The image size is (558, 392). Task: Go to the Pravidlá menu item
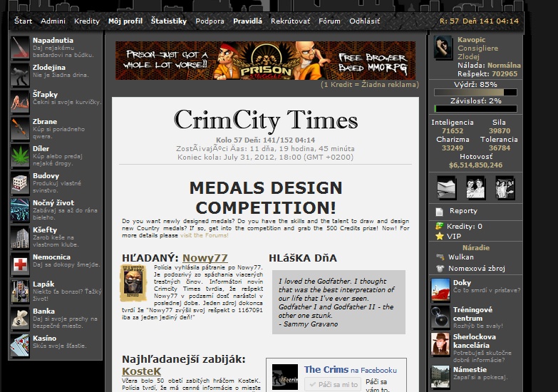pyautogui.click(x=247, y=21)
